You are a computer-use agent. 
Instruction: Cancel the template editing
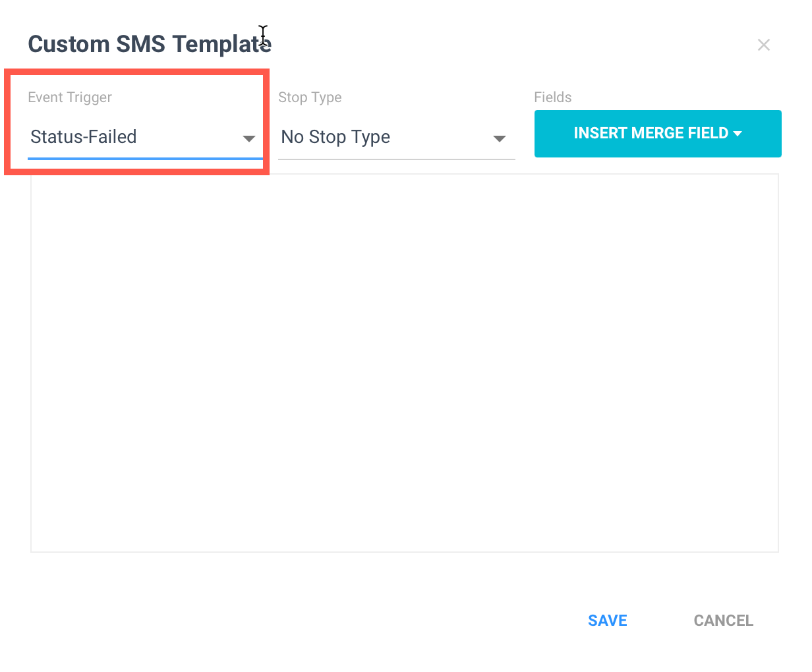coord(724,621)
